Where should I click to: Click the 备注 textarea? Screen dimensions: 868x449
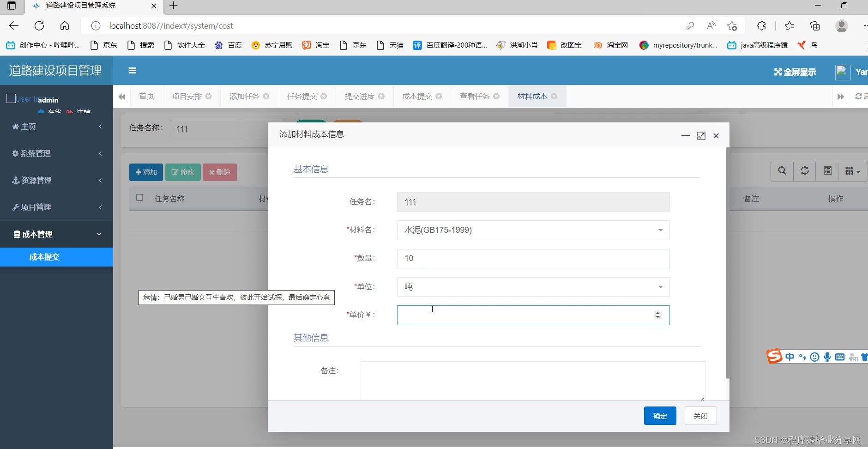click(533, 381)
